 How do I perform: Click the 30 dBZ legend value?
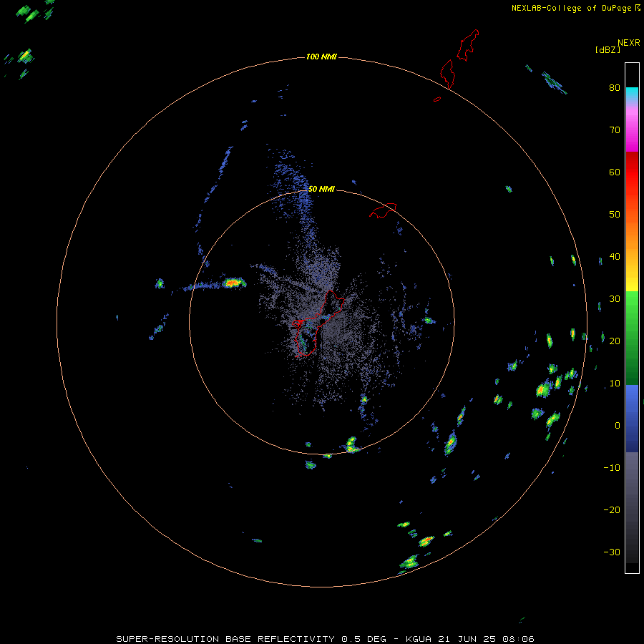tap(615, 299)
